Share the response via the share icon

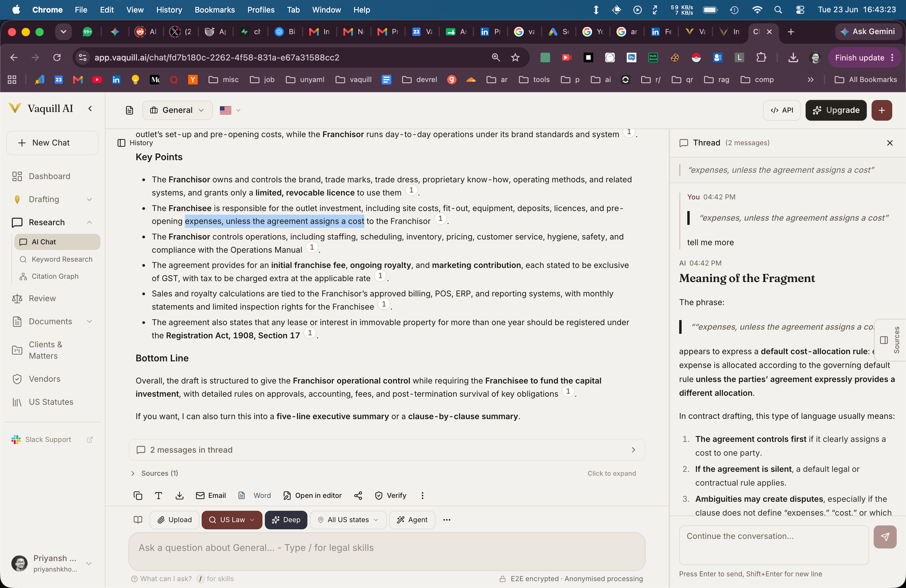coord(358,495)
